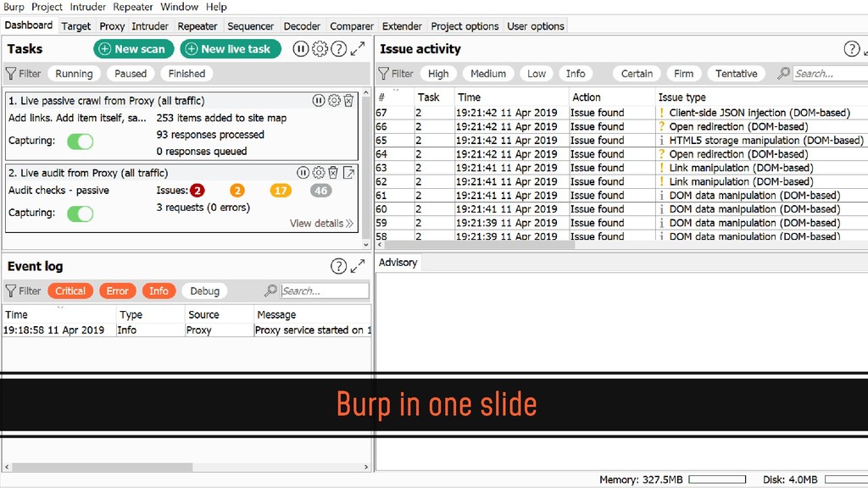Viewport: 868px width, 488px height.
Task: Open help for Tasks panel
Action: [339, 48]
